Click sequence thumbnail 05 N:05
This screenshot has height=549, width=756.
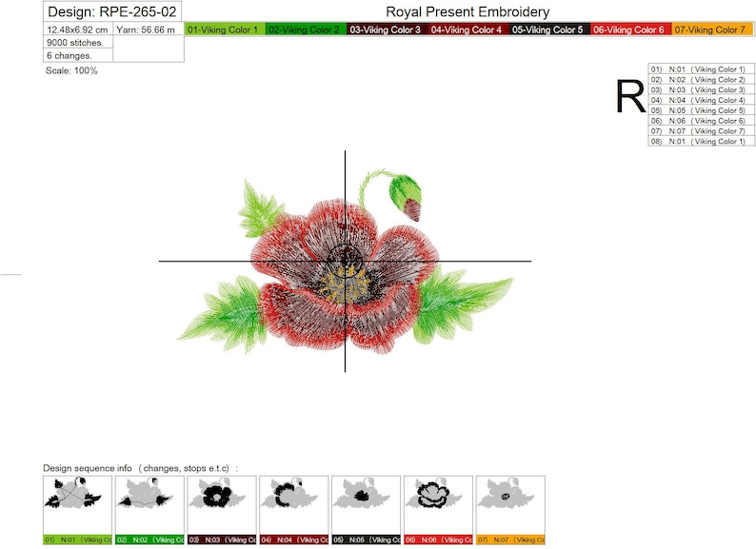click(x=366, y=510)
